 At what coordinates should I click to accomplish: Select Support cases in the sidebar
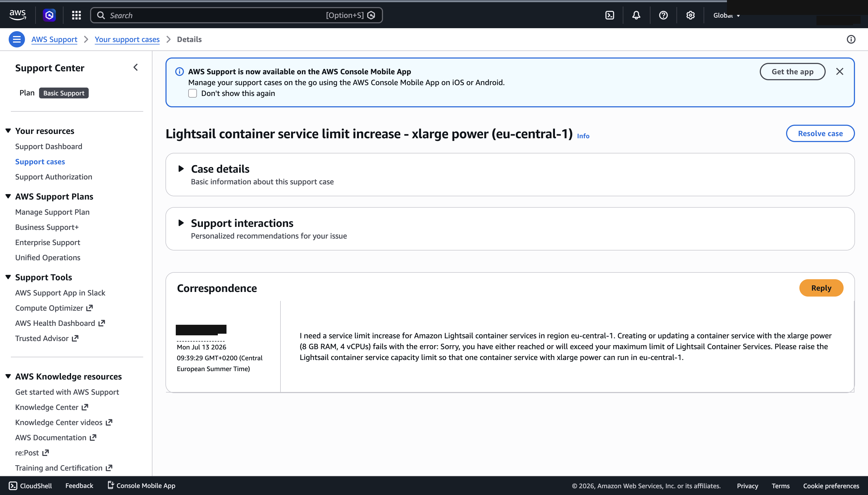point(40,162)
